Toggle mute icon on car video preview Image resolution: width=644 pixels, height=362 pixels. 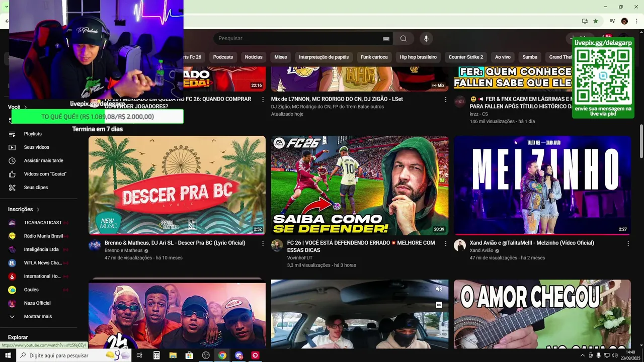point(439,289)
